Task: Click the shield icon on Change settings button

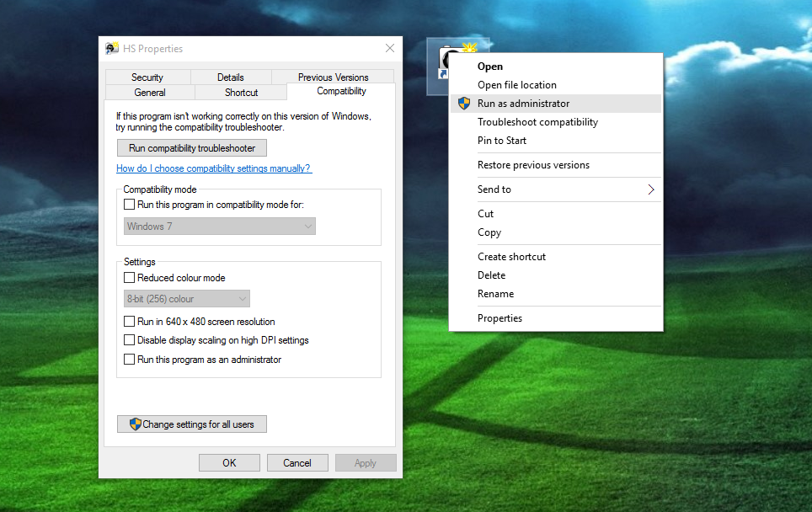Action: click(x=135, y=424)
